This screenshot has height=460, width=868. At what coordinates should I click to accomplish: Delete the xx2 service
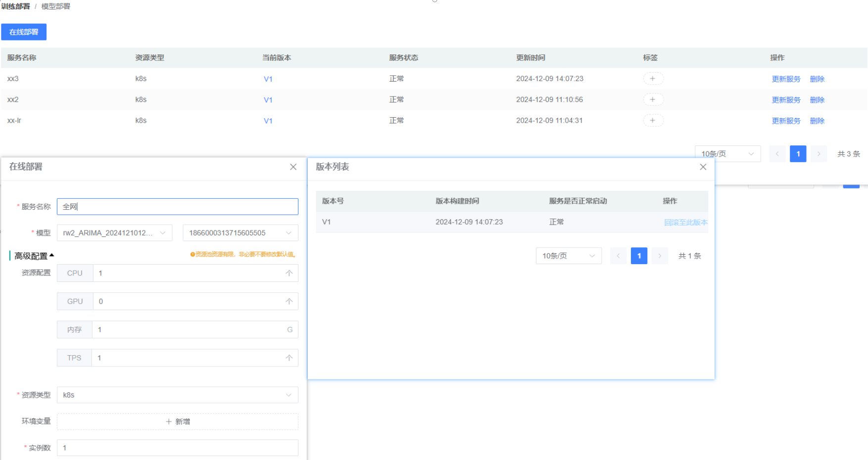click(817, 100)
